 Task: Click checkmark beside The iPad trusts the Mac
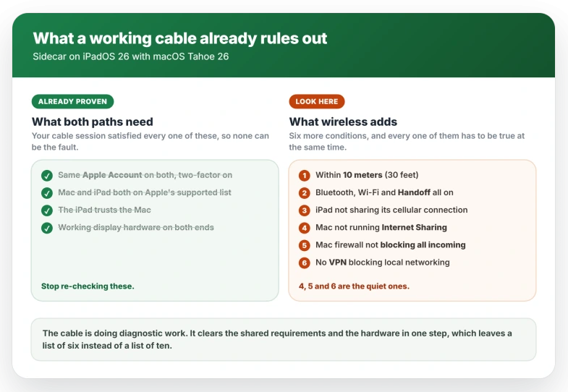[x=47, y=210]
